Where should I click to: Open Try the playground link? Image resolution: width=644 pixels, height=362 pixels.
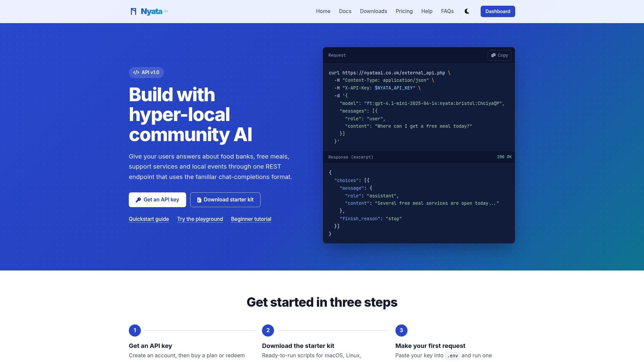click(x=200, y=219)
